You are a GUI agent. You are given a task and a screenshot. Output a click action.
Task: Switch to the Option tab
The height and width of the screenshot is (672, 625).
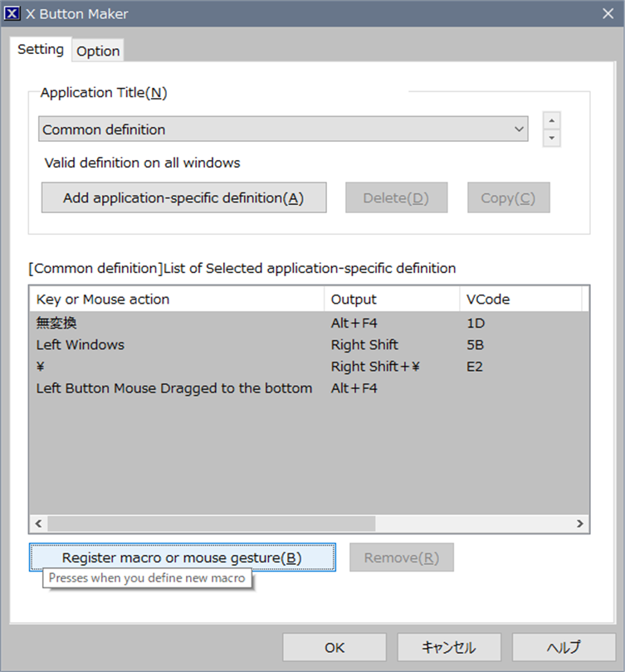coord(98,51)
